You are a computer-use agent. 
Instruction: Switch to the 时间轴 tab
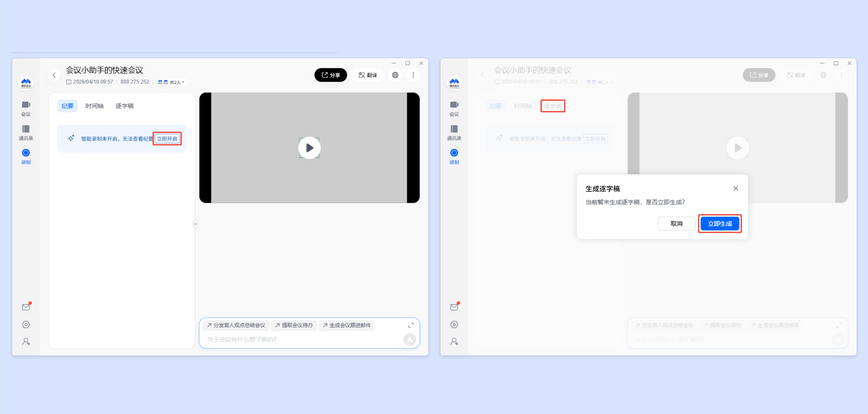(x=94, y=106)
